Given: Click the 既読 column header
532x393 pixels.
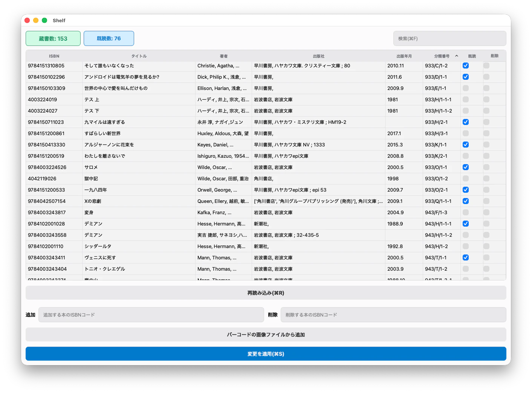Looking at the screenshot, I should pyautogui.click(x=472, y=56).
